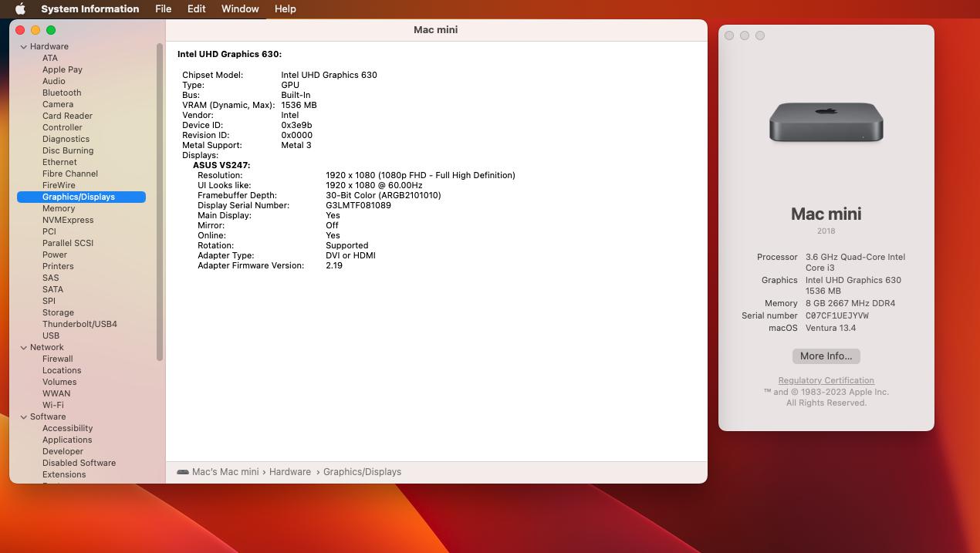
Task: Click the ASUS VS247: display heading
Action: pyautogui.click(x=221, y=165)
